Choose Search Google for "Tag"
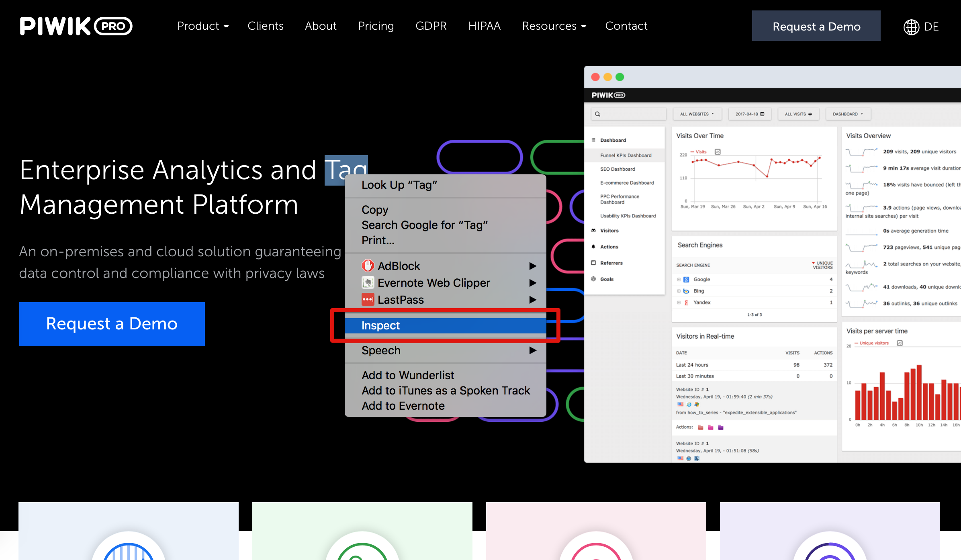Screen dimensions: 961x560 pos(445,225)
